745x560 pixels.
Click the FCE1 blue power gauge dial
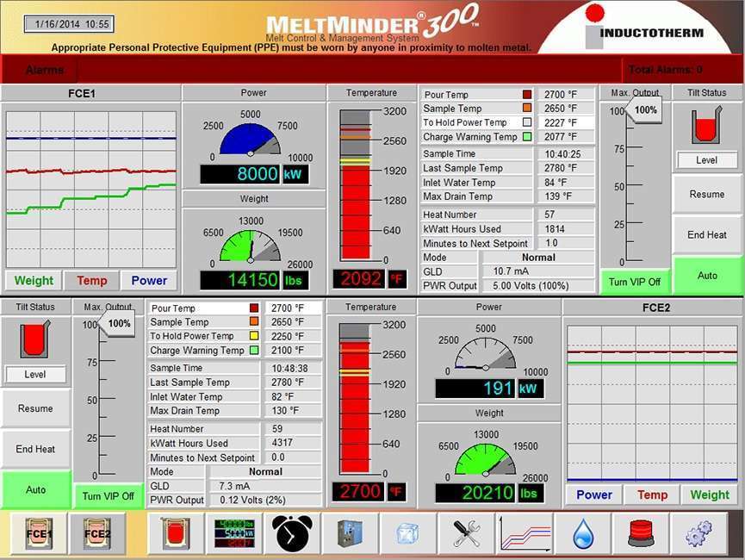tap(251, 140)
